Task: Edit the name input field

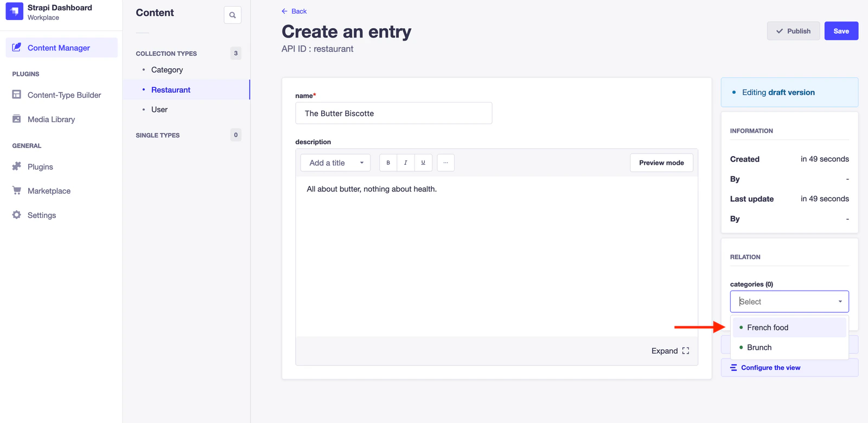Action: pyautogui.click(x=394, y=113)
